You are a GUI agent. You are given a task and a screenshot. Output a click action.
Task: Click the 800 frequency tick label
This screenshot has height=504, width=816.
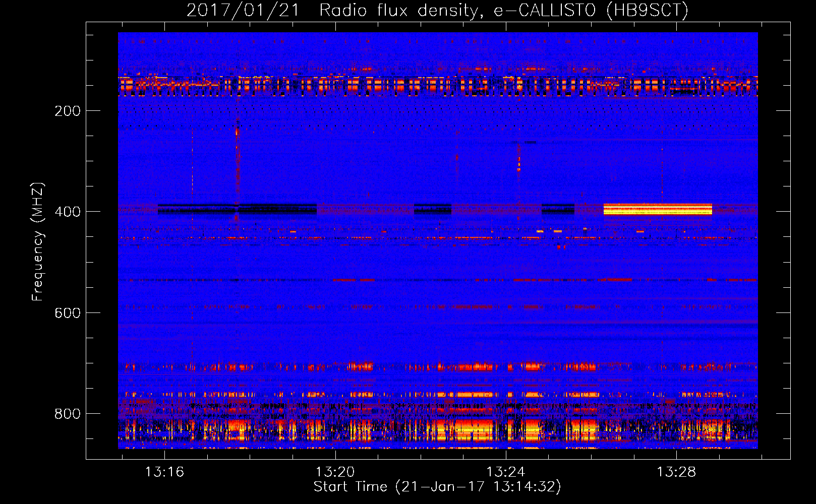[68, 414]
